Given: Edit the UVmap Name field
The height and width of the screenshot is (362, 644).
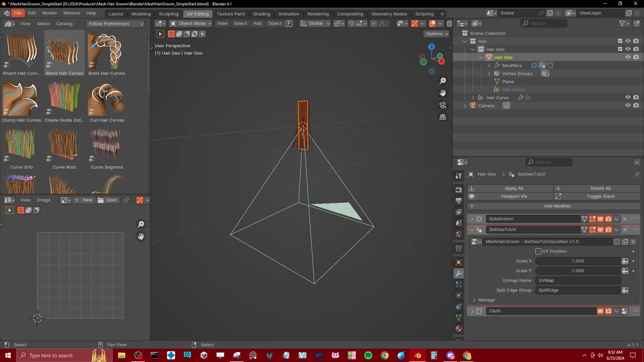Looking at the screenshot, I should 578,280.
